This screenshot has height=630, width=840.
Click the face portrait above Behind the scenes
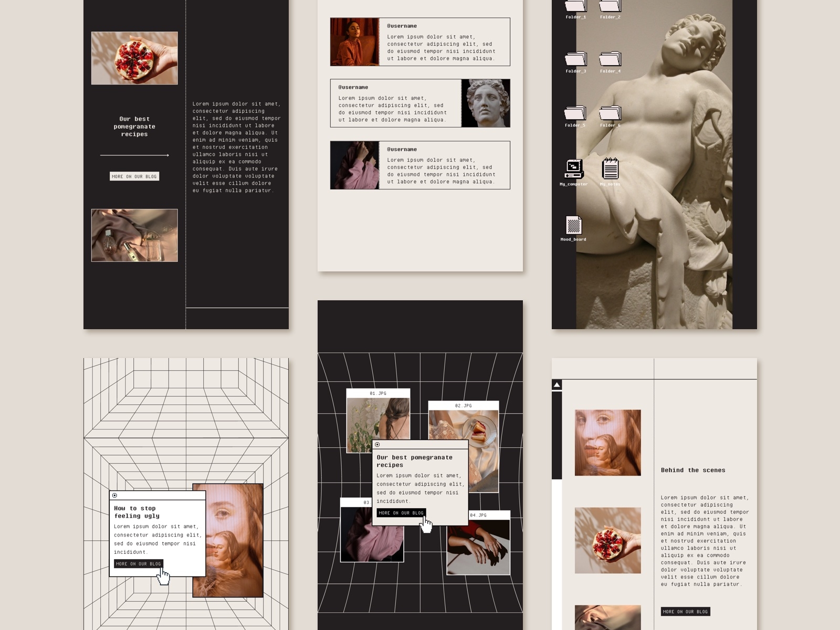pyautogui.click(x=608, y=443)
